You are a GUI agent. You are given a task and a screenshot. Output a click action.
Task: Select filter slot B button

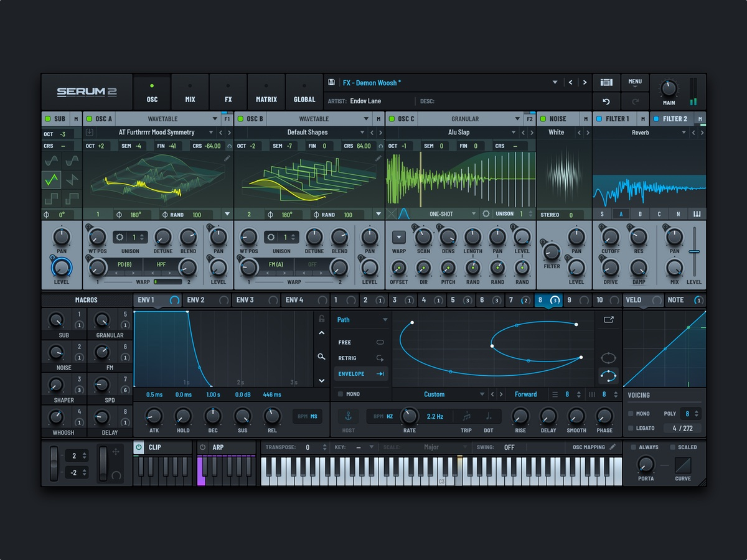[x=640, y=214]
